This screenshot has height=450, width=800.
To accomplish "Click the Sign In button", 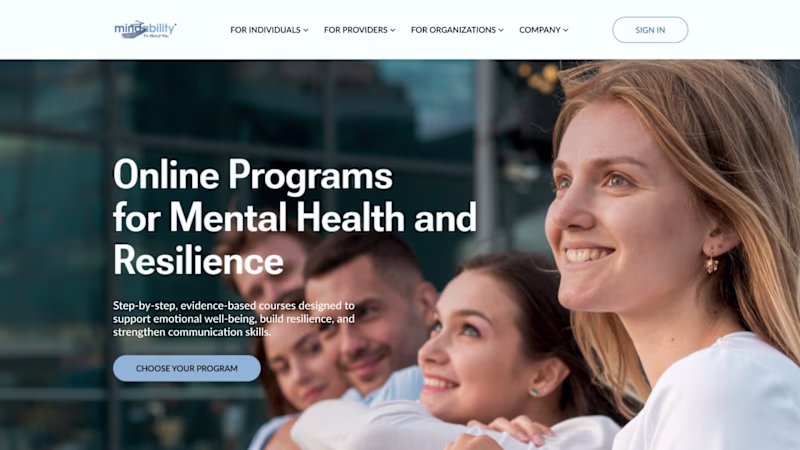I will tap(650, 30).
